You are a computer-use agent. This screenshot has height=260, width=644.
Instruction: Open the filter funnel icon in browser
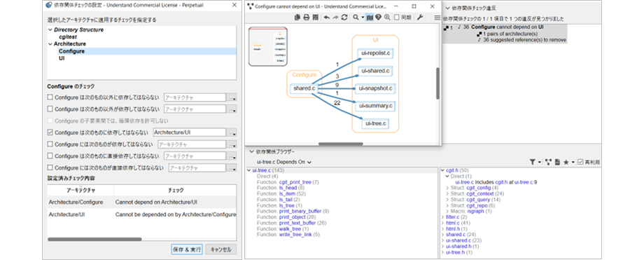click(533, 163)
